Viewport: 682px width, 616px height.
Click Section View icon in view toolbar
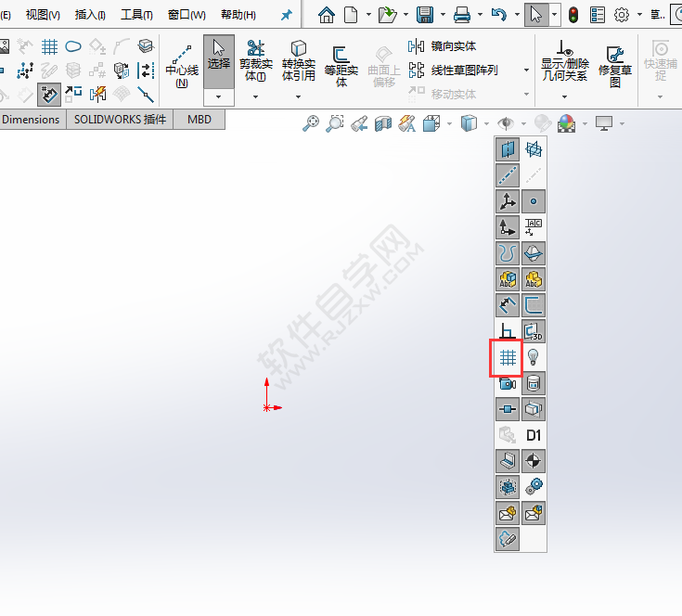tap(383, 123)
